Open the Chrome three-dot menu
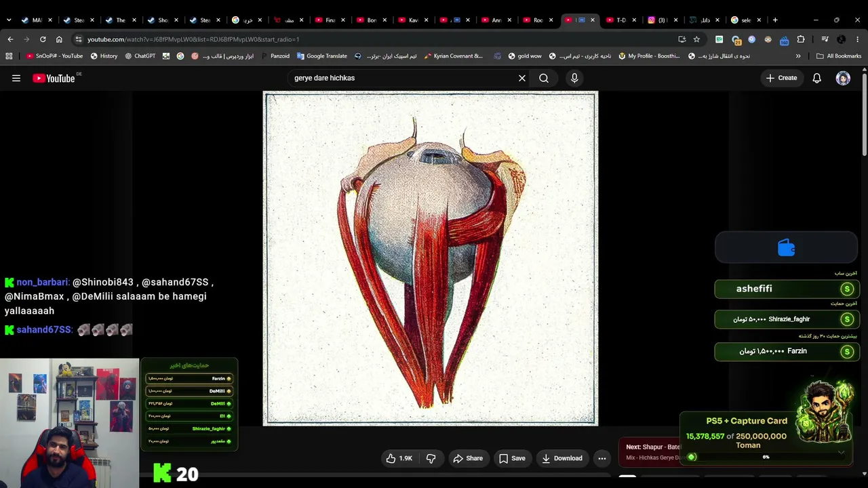The height and width of the screenshot is (488, 868). point(858,39)
